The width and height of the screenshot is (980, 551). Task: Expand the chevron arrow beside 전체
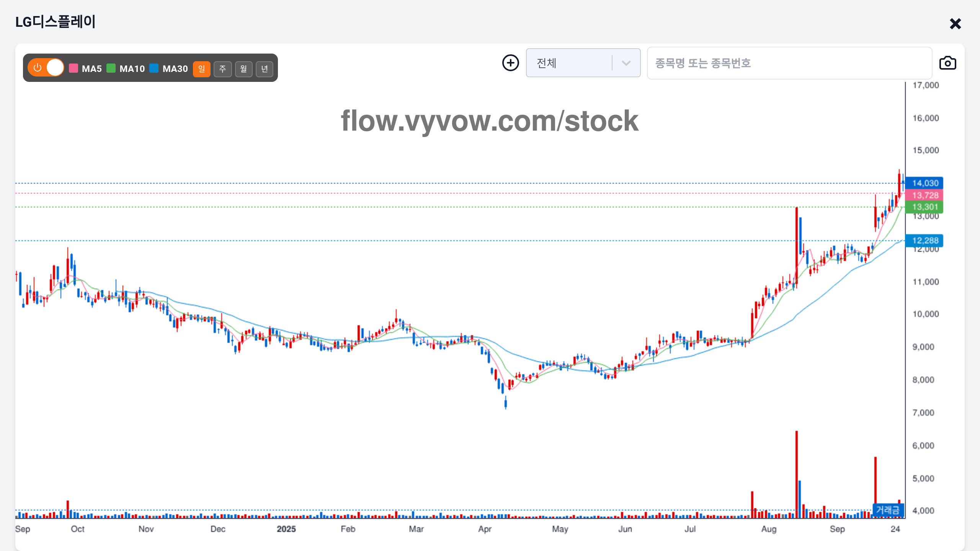(626, 63)
